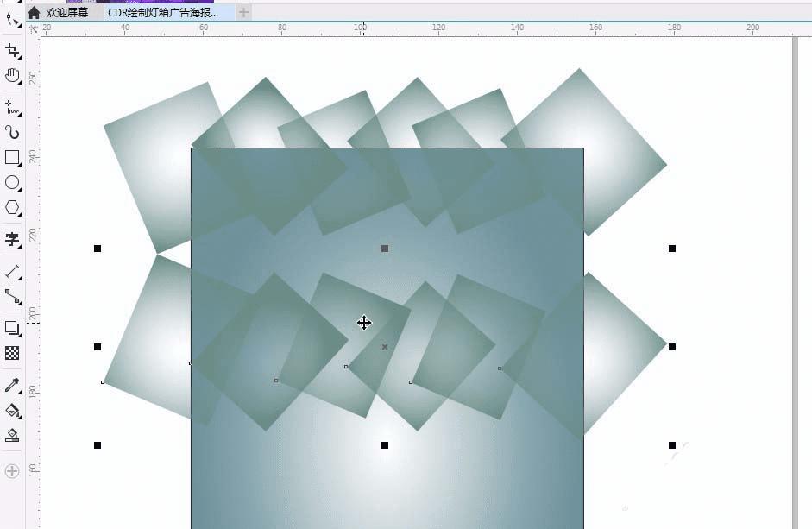
Task: Activate the Transparency checkerboard tool
Action: [12, 353]
